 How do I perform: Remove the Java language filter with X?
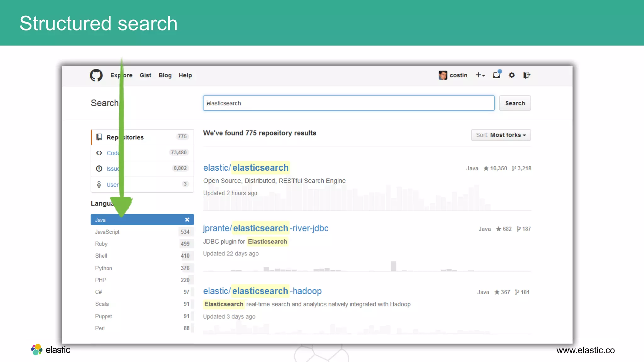(187, 220)
